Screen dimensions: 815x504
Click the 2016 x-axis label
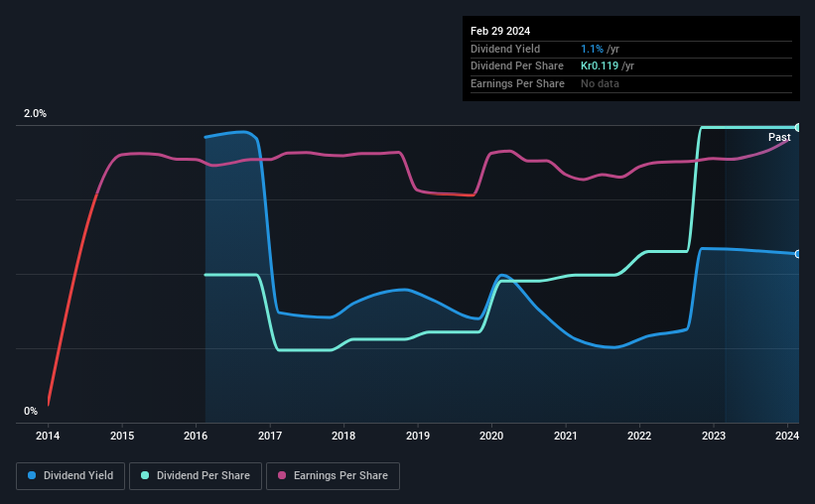(196, 436)
